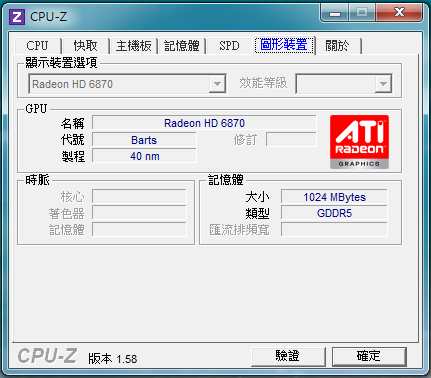This screenshot has height=378, width=431.
Task: Click the empty 記憶體 clock field
Action: click(139, 229)
